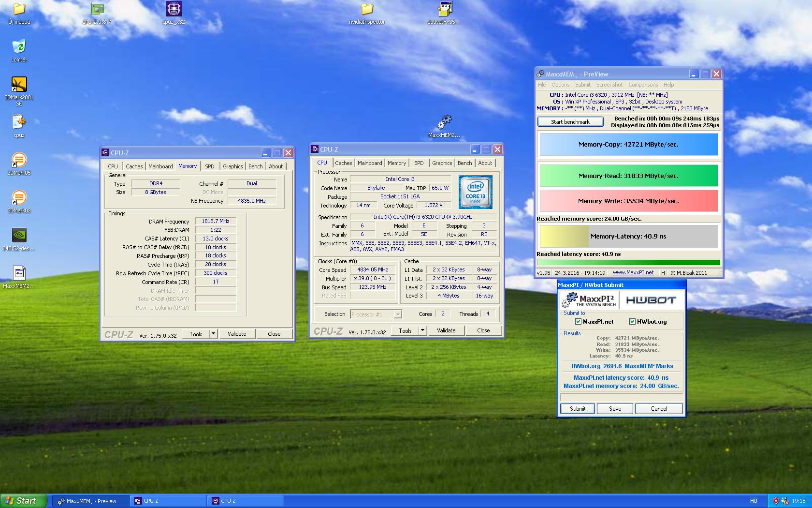The height and width of the screenshot is (508, 812).
Task: Click Cancel in HWbot Submit dialog
Action: [659, 408]
